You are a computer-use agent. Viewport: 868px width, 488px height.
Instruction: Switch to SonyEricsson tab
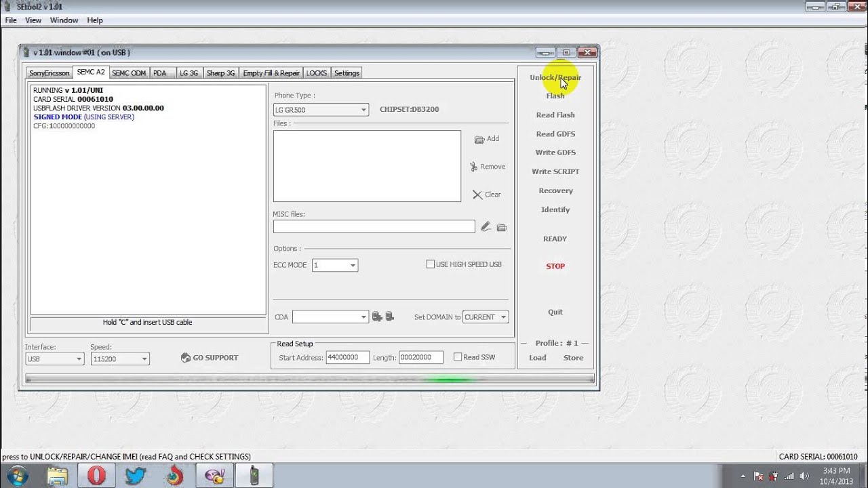(50, 73)
